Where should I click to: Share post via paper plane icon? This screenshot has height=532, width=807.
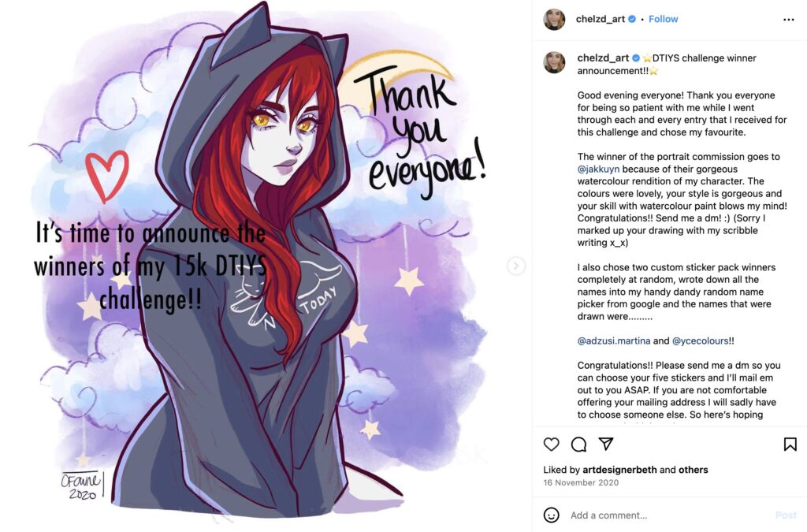point(606,444)
